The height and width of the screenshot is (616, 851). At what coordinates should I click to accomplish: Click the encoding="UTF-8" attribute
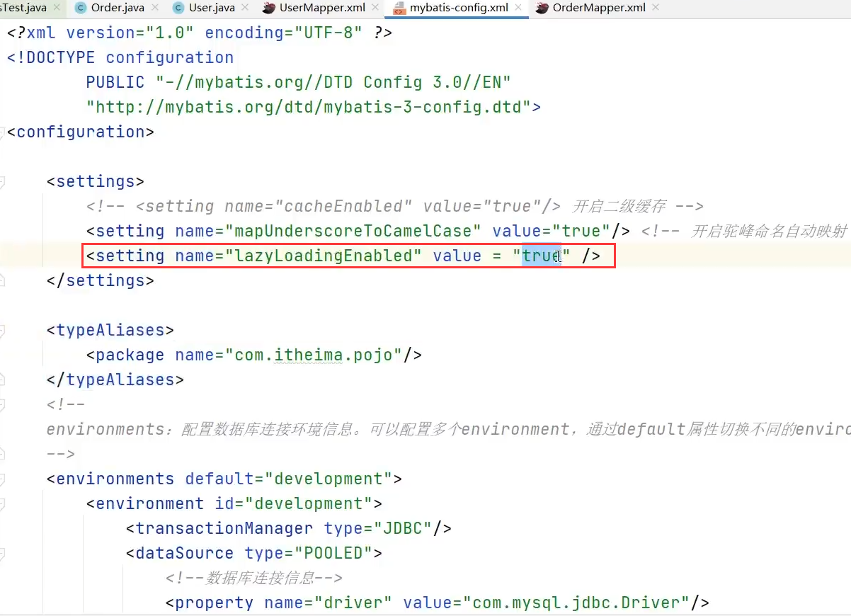(x=284, y=33)
